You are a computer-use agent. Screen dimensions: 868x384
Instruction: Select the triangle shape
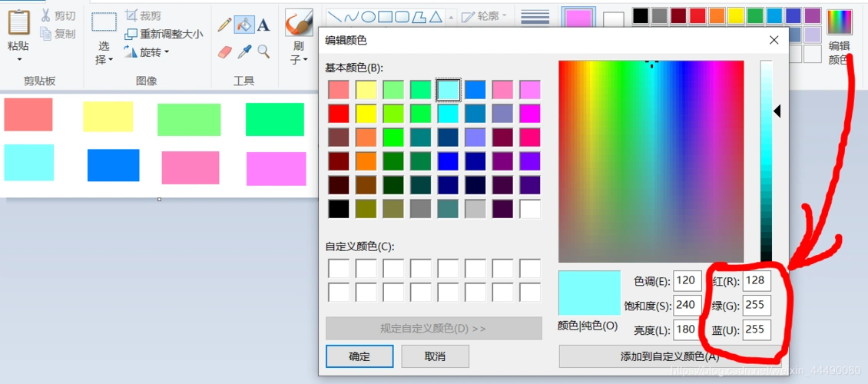click(x=436, y=17)
